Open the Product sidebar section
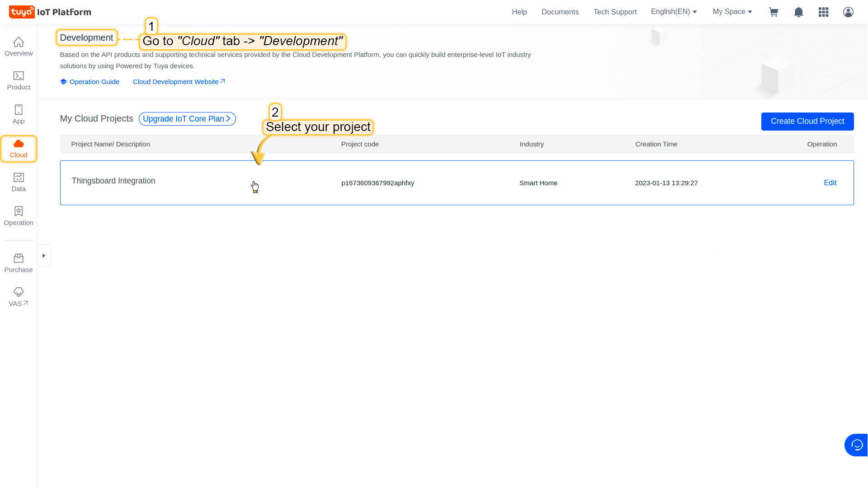 (x=19, y=80)
